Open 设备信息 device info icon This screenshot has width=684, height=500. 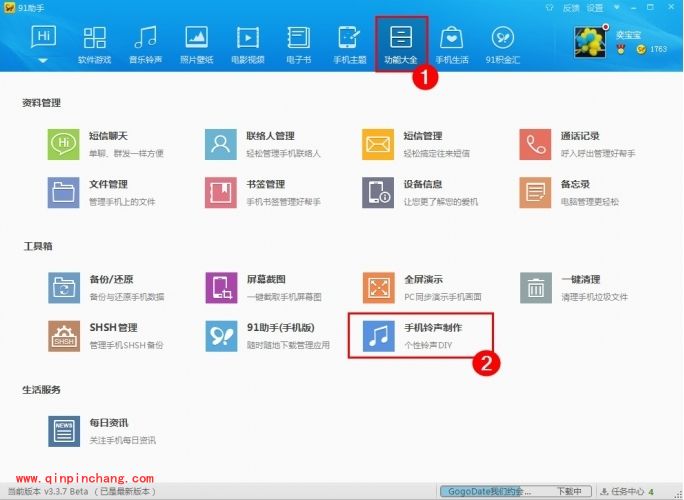(x=378, y=192)
